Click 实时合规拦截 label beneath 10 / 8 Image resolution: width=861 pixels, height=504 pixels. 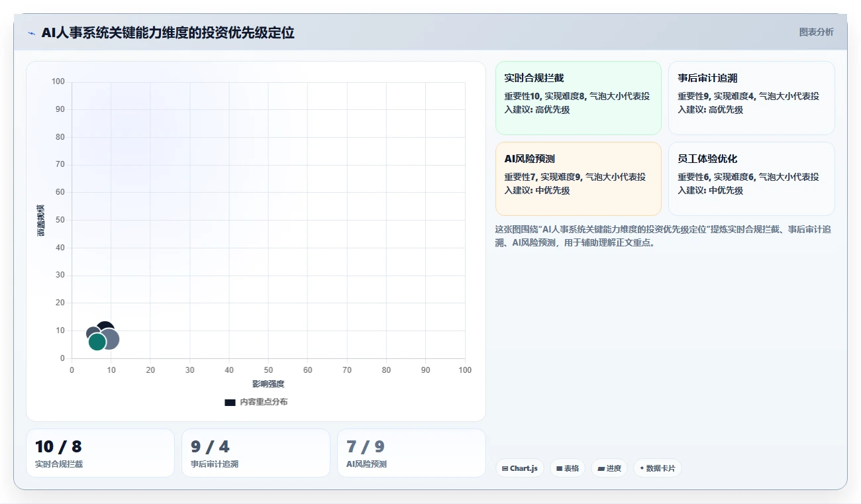pyautogui.click(x=59, y=464)
